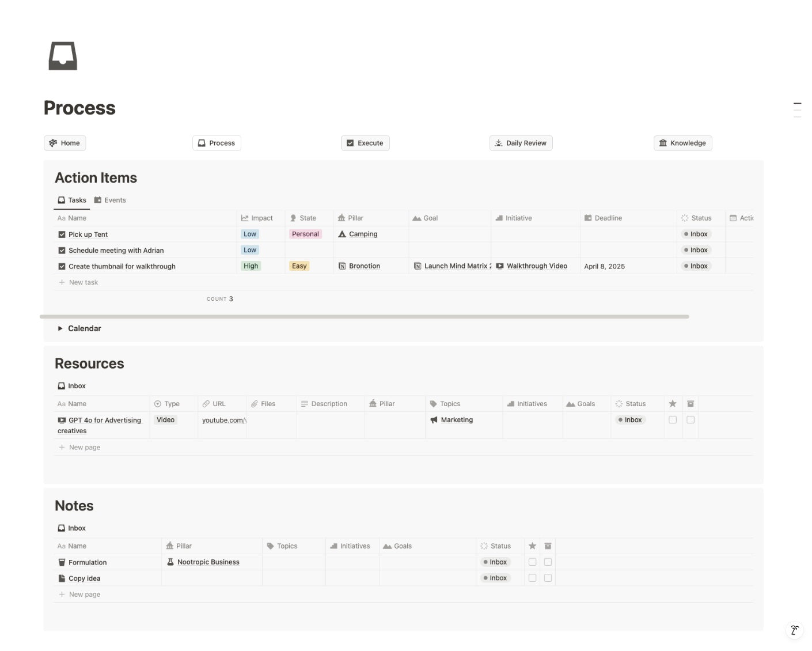Open the Impact column header menu

261,218
